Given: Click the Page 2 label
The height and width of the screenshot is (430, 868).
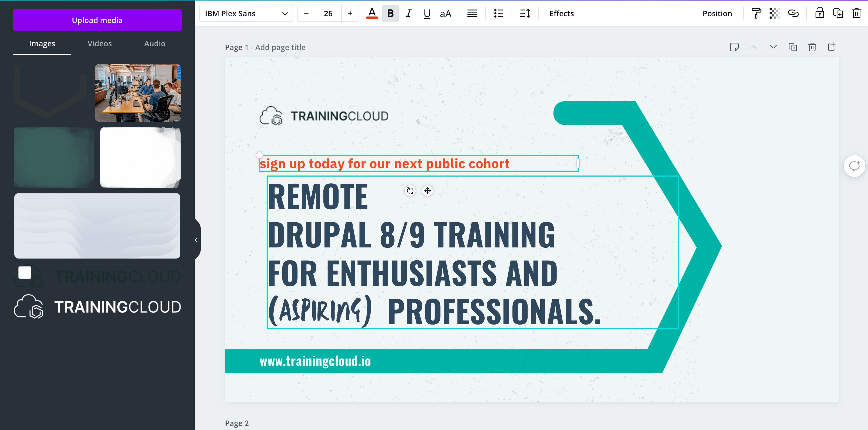Looking at the screenshot, I should point(237,423).
